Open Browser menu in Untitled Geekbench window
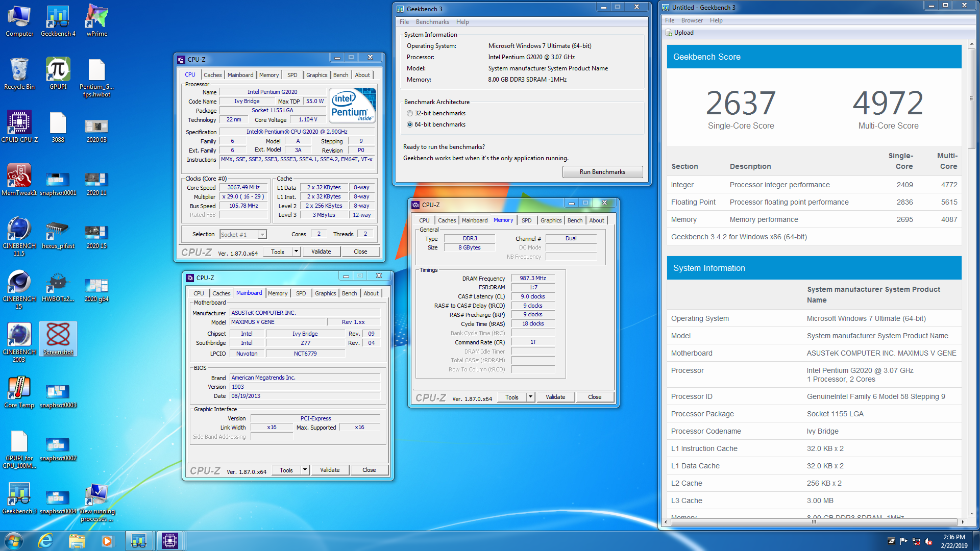Viewport: 980px width, 551px height. pyautogui.click(x=692, y=20)
